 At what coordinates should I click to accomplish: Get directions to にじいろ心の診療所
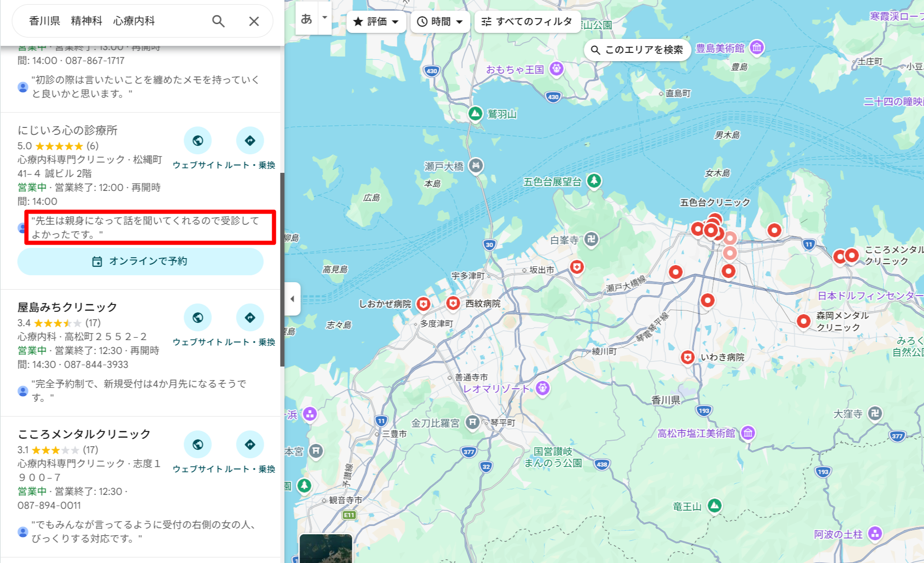(250, 140)
